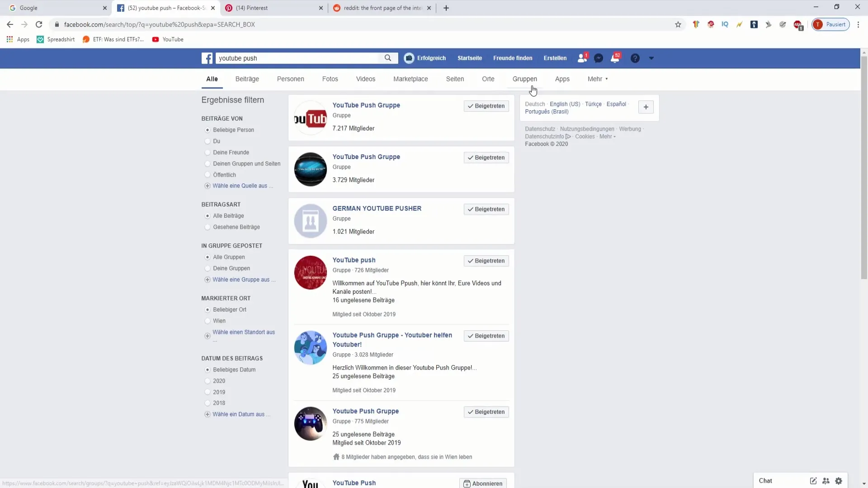The height and width of the screenshot is (488, 868).
Task: Switch to Personen tab
Action: click(291, 79)
